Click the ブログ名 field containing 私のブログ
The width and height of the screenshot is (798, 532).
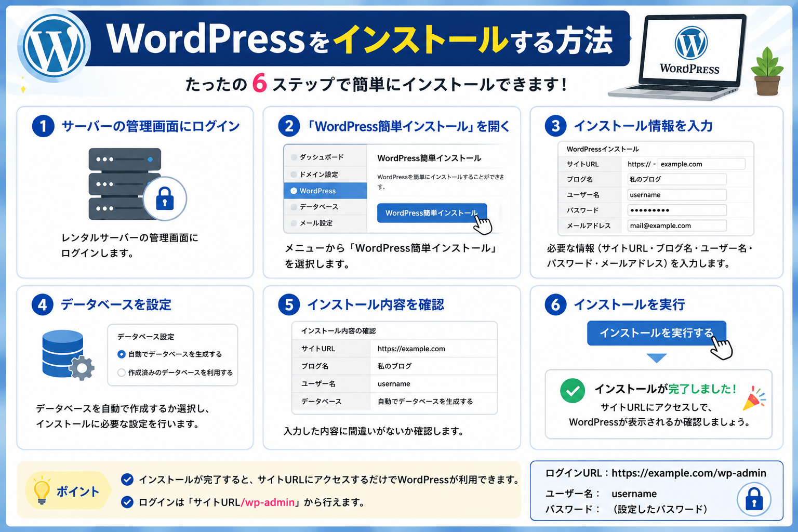point(677,179)
